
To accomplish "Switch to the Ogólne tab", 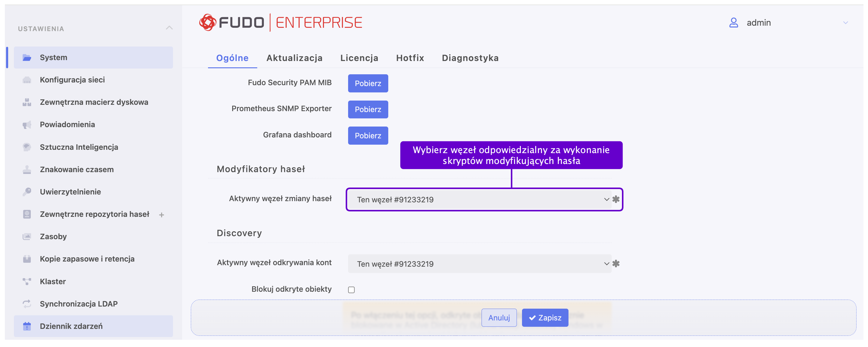I will [x=232, y=58].
